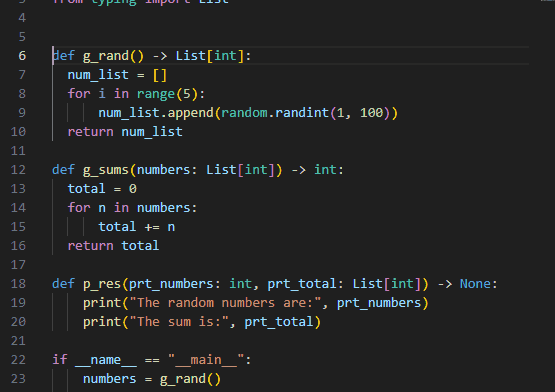
Task: Click the 'total' variable on line 13
Action: [x=87, y=189]
